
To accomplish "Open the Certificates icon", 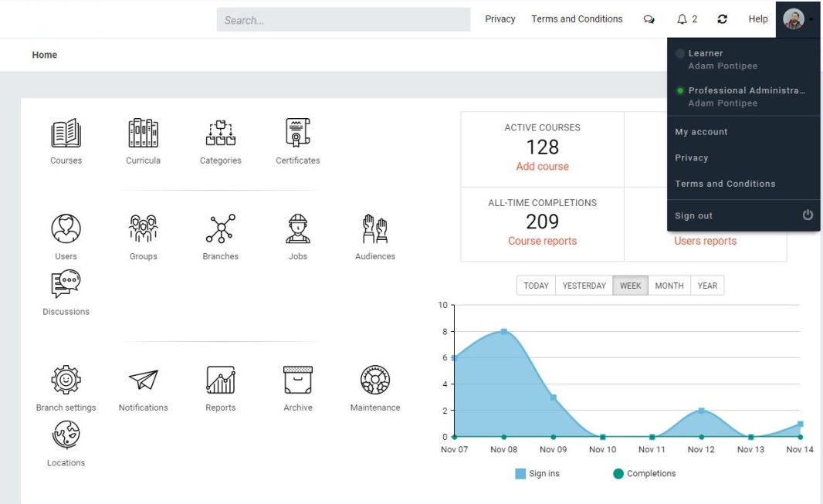I will [x=297, y=134].
